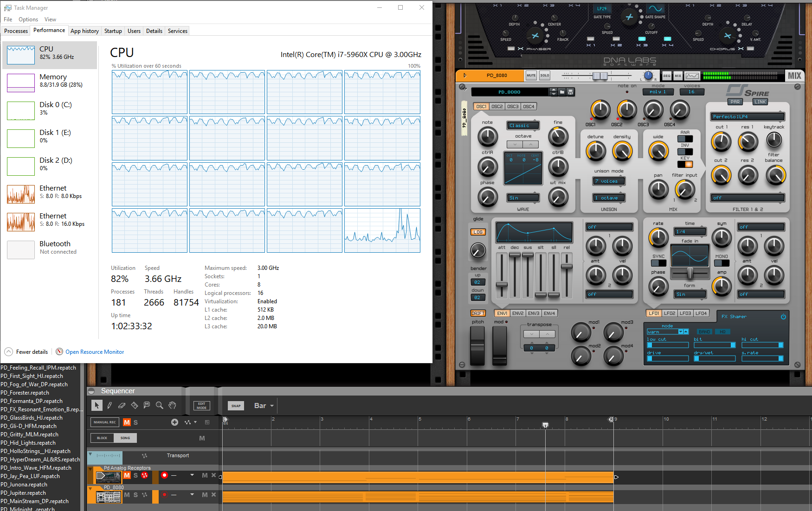Click the PD_8080 device thumbnail in track list

tap(109, 497)
